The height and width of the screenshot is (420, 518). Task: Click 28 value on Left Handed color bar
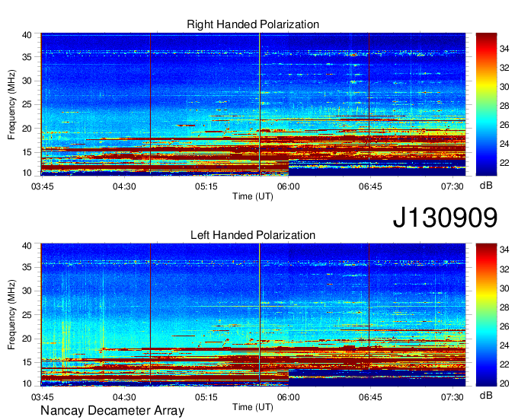pyautogui.click(x=504, y=308)
